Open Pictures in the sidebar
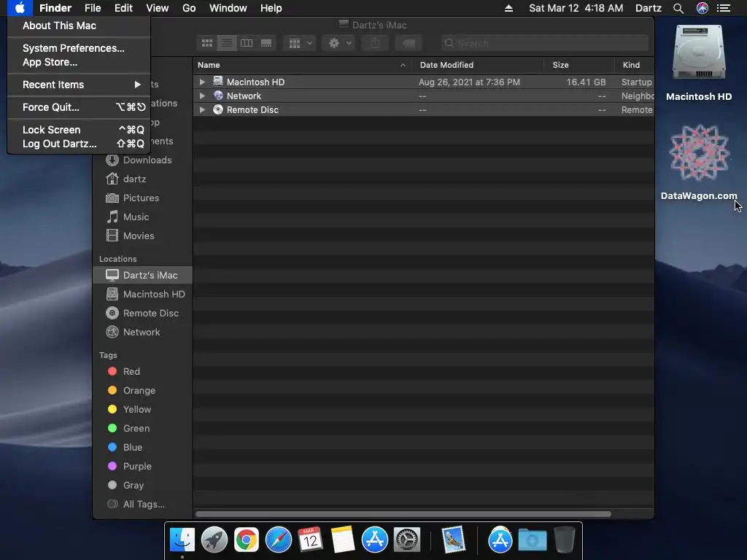The image size is (747, 560). [x=142, y=198]
